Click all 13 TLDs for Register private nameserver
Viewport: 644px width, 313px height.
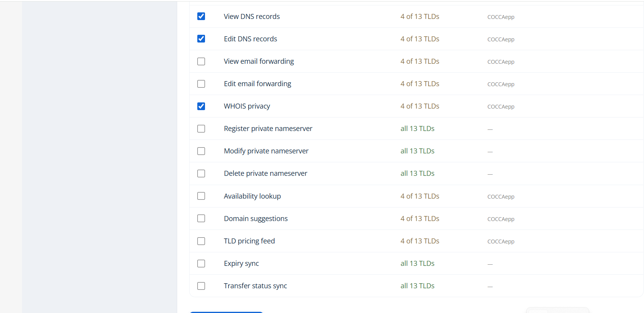[x=417, y=128]
